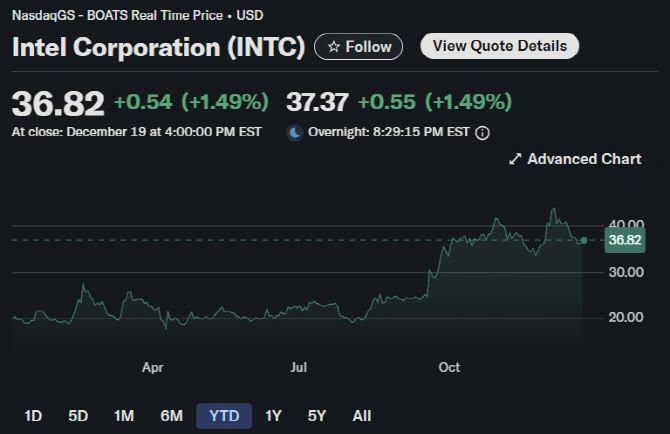Click the Advanced Chart expand arrows icon
This screenshot has height=434, width=670.
[x=515, y=159]
